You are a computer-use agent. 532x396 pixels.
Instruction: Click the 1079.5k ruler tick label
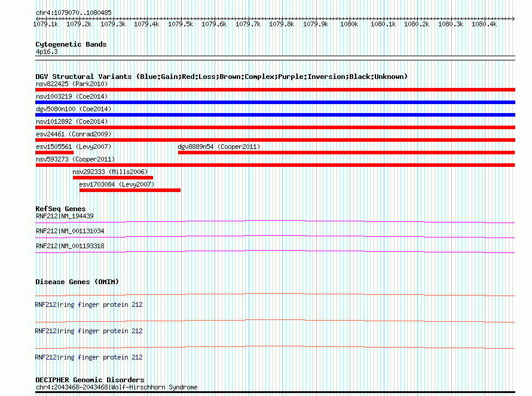(181, 24)
